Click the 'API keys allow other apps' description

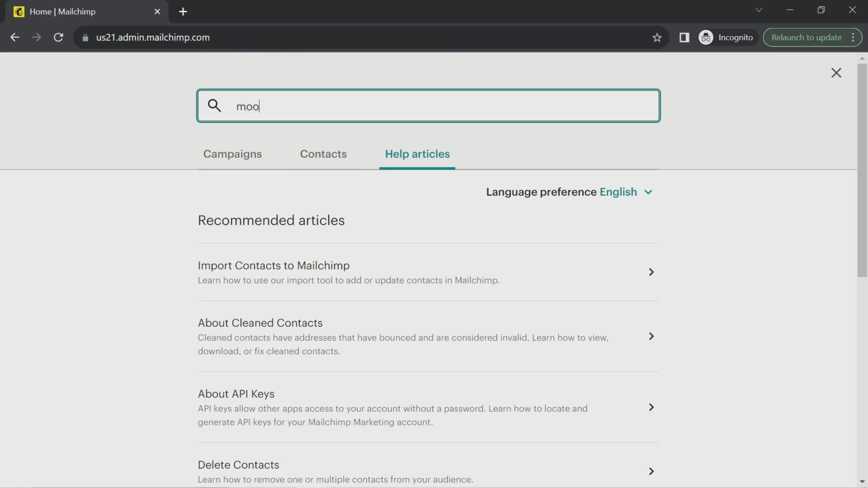tap(393, 415)
